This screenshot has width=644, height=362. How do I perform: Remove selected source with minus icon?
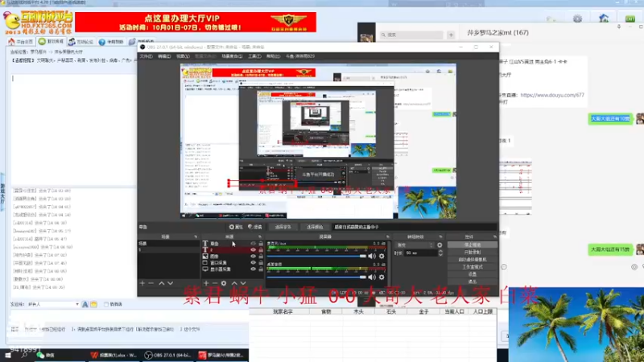(214, 283)
